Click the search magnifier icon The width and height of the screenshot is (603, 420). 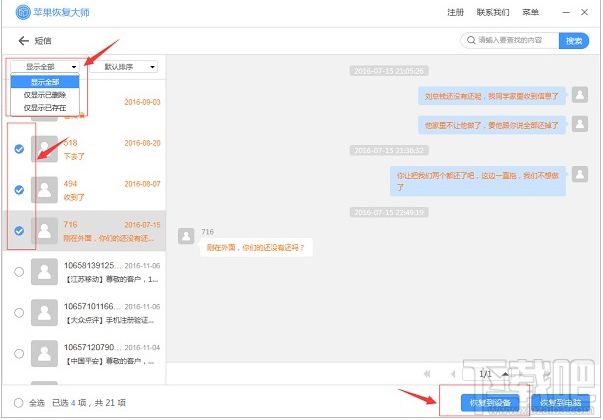[471, 40]
